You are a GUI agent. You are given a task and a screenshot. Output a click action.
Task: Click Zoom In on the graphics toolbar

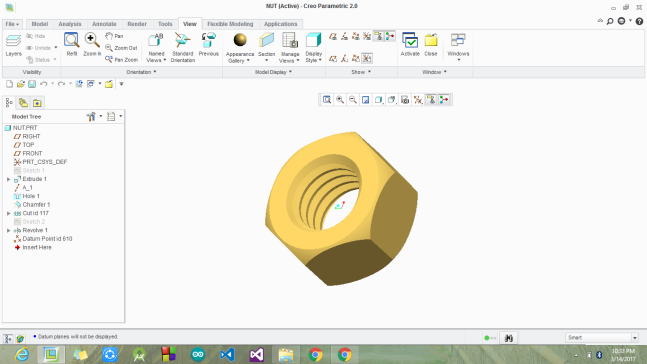tap(340, 100)
